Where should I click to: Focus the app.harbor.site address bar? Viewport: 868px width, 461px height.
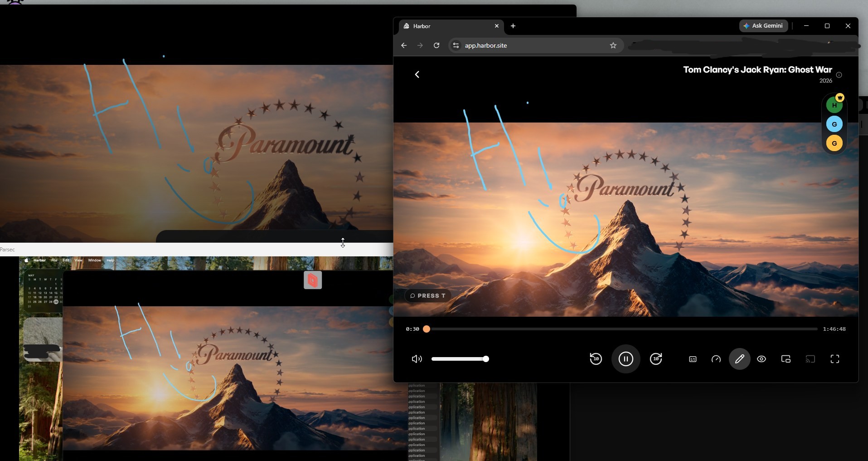tap(536, 45)
